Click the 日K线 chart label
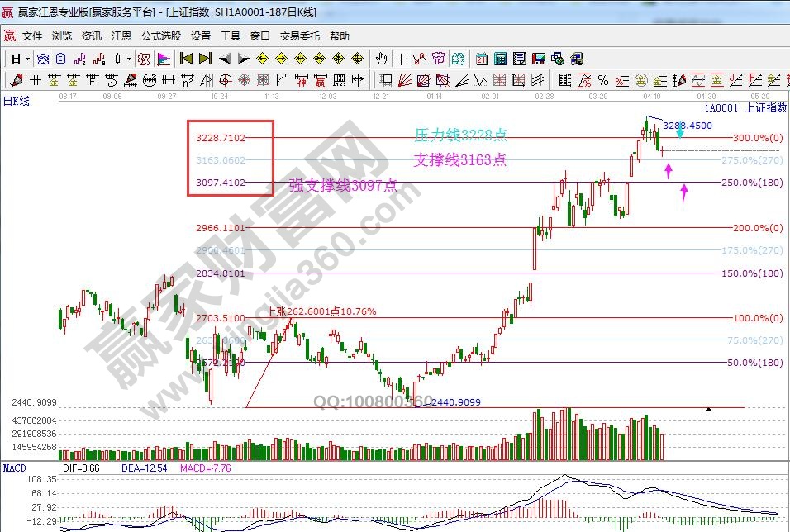This screenshot has width=790, height=532. click(17, 100)
